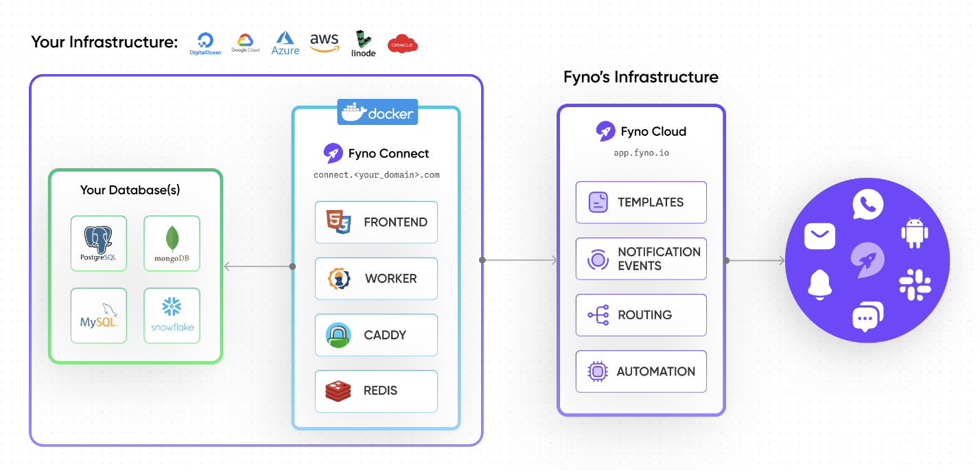Image resolution: width=980 pixels, height=471 pixels.
Task: Click the PostgreSQL database icon
Action: tap(98, 243)
